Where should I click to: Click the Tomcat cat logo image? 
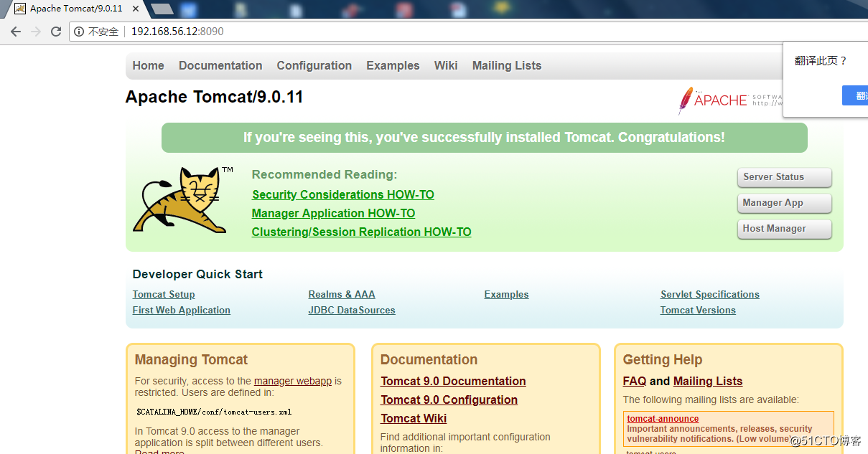tap(182, 199)
